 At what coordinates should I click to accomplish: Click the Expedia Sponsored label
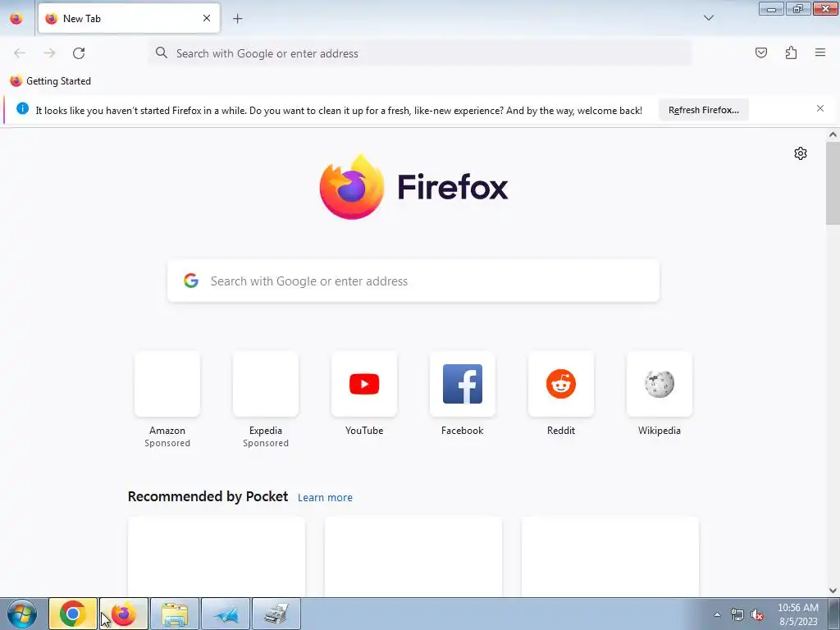pyautogui.click(x=266, y=443)
